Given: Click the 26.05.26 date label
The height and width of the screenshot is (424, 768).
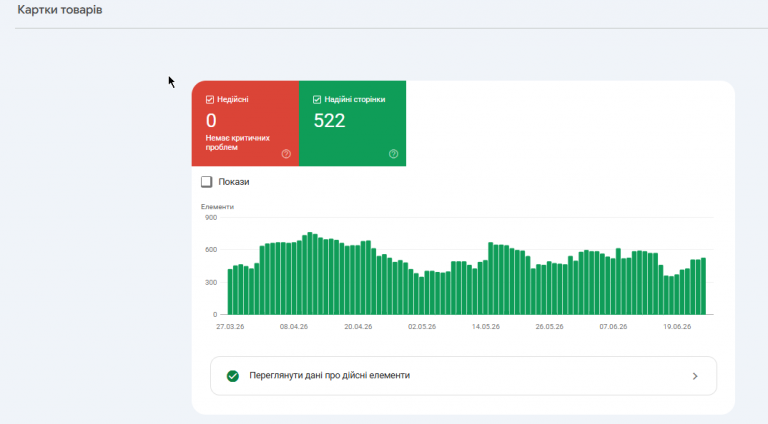Looking at the screenshot, I should (x=550, y=327).
